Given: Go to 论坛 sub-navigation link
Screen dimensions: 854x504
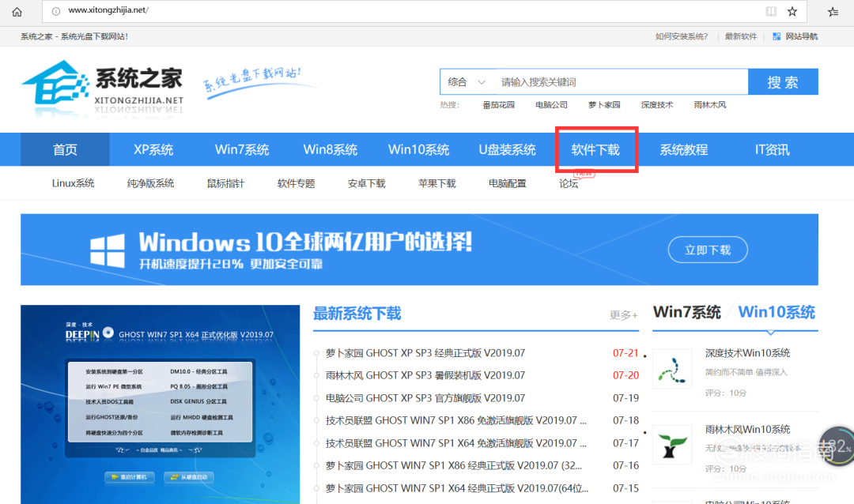Looking at the screenshot, I should (569, 183).
